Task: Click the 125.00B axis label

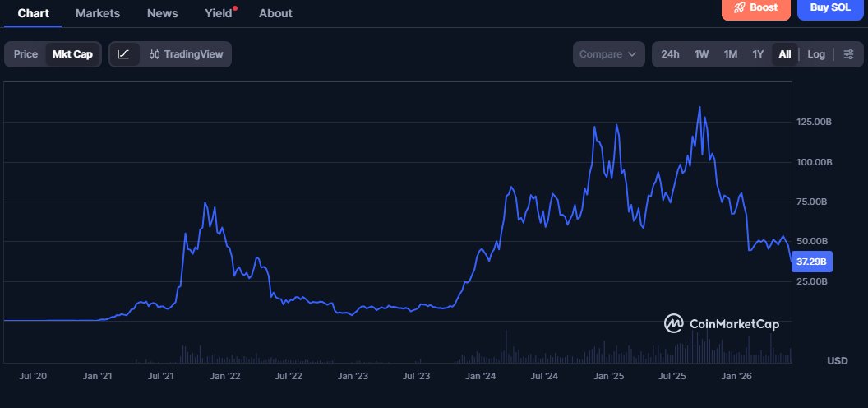Action: pos(813,122)
